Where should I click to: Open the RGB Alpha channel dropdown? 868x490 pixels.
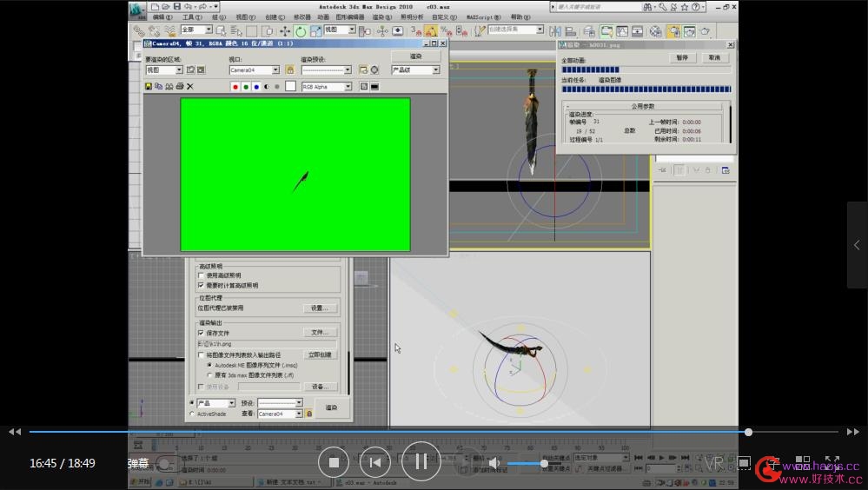point(326,86)
